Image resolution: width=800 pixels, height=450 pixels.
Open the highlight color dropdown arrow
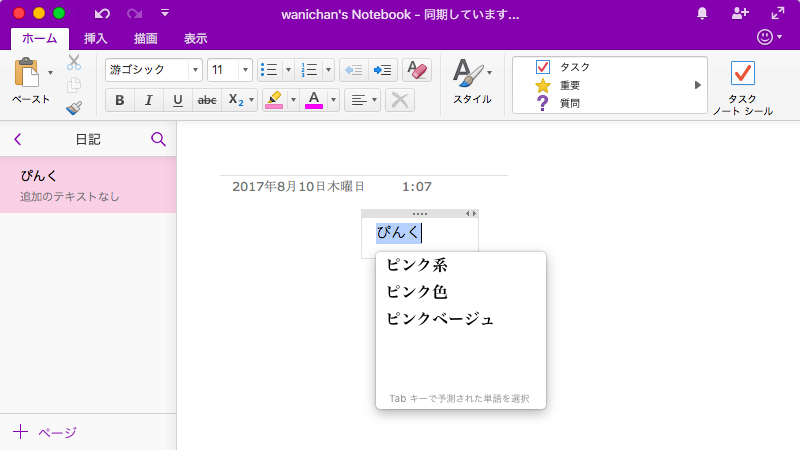click(293, 100)
